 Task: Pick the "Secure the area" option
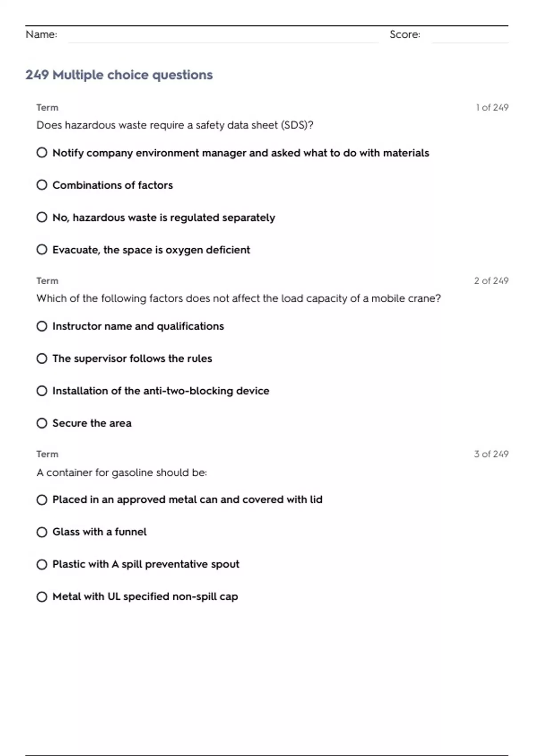42,423
